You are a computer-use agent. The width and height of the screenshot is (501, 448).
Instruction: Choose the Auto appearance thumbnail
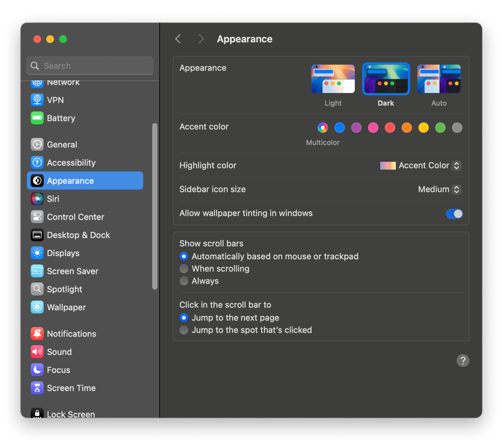(439, 79)
